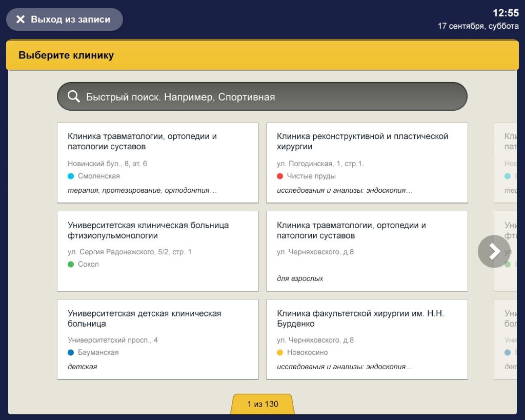Click the dark blue Бауманская metro dot

click(x=71, y=352)
